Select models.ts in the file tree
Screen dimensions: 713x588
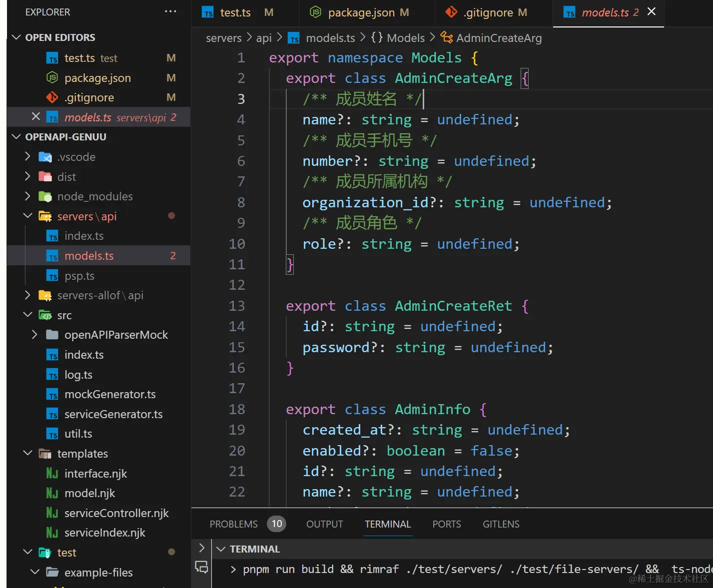point(98,256)
